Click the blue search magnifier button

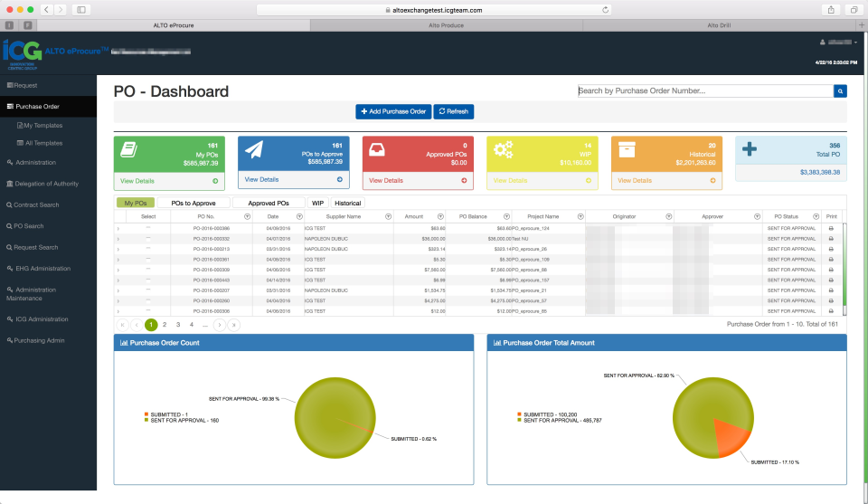(840, 90)
